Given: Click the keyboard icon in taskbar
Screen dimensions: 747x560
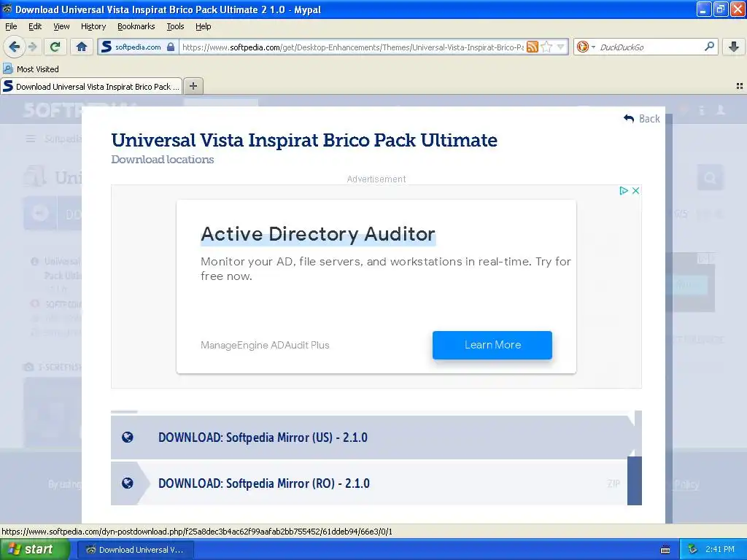Looking at the screenshot, I should tap(665, 550).
